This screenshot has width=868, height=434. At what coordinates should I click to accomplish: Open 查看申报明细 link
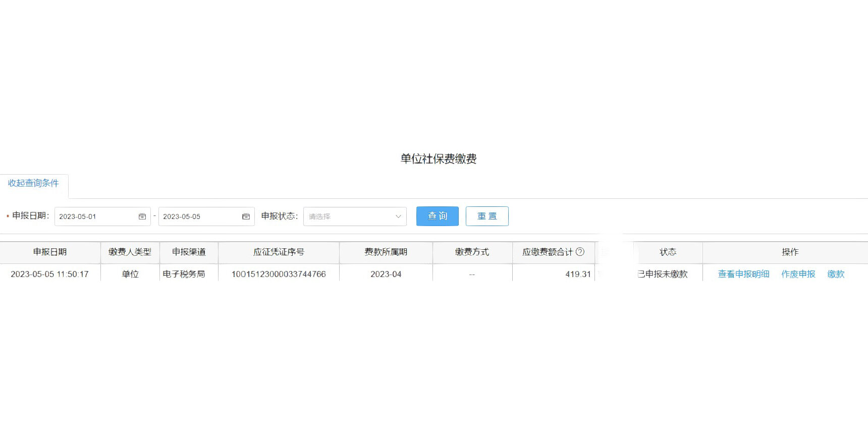tap(743, 274)
